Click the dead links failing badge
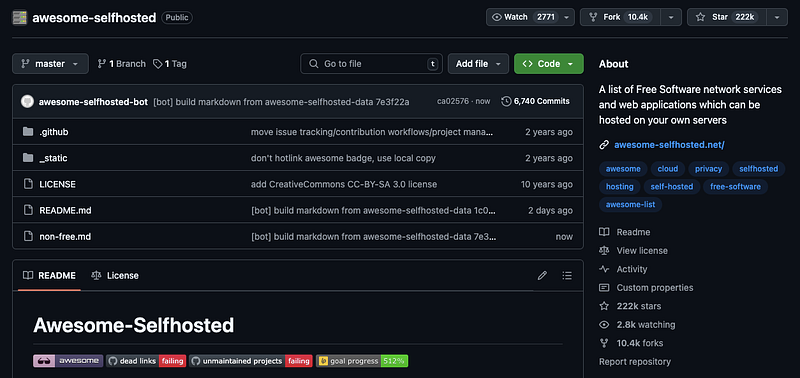Screen dimensions: 800x378 [x=146, y=361]
